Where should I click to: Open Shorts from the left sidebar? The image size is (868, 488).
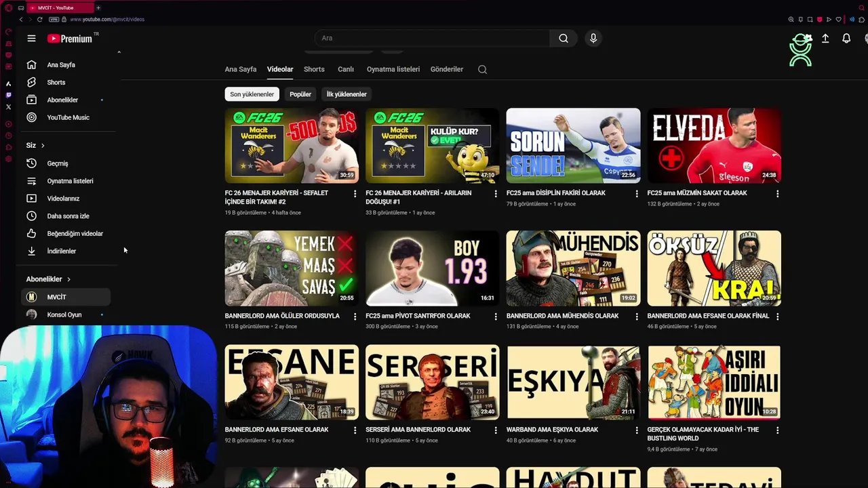[65, 83]
